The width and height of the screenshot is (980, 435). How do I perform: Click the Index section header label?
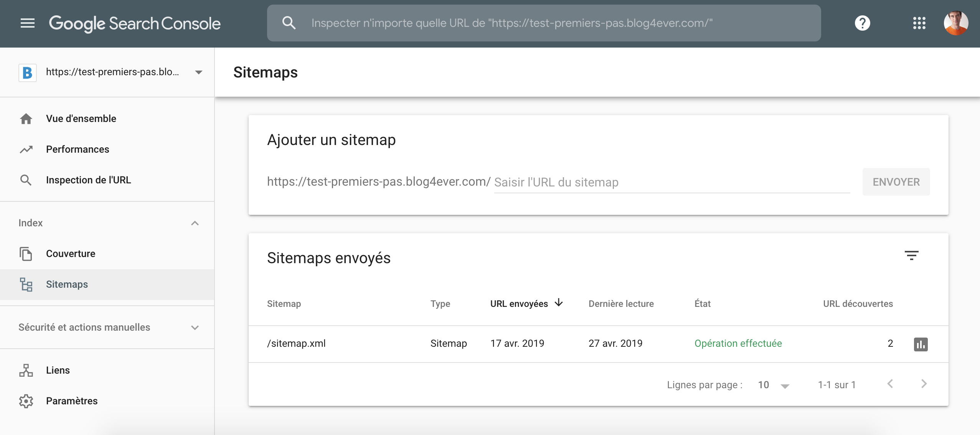point(30,223)
